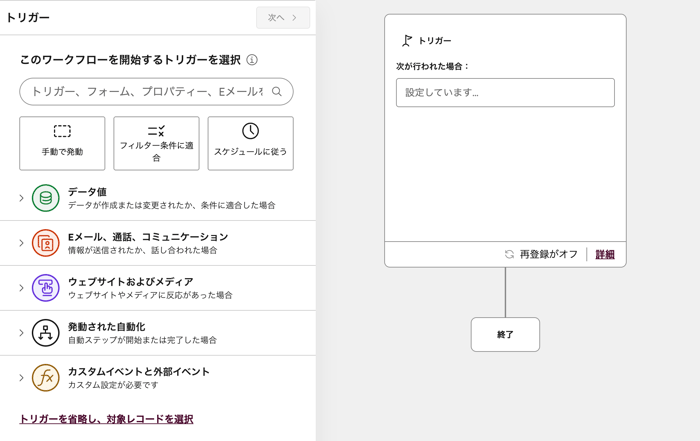Click the green データ値 database icon
This screenshot has height=441, width=700.
tap(45, 198)
